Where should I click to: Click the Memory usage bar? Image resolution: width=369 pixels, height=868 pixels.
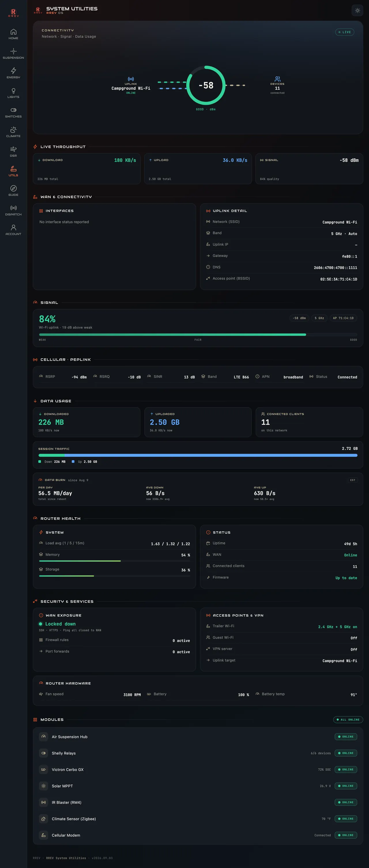(115, 561)
